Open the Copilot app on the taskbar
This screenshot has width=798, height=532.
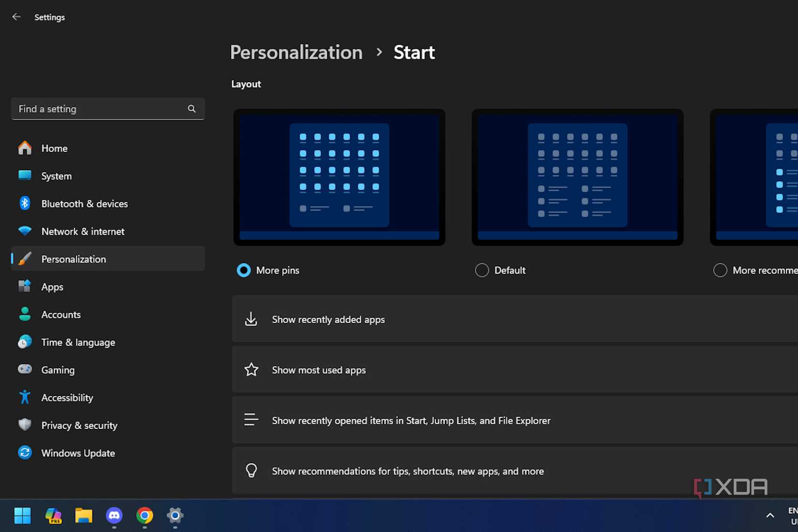point(53,516)
